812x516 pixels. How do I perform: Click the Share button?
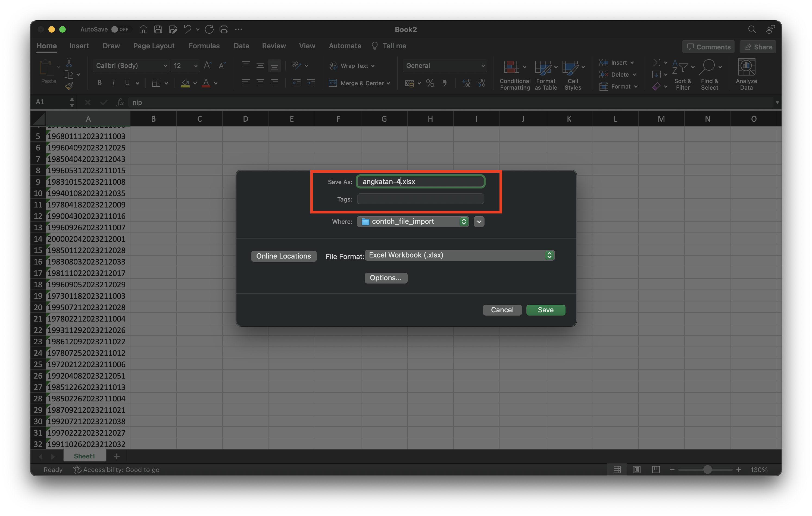758,47
